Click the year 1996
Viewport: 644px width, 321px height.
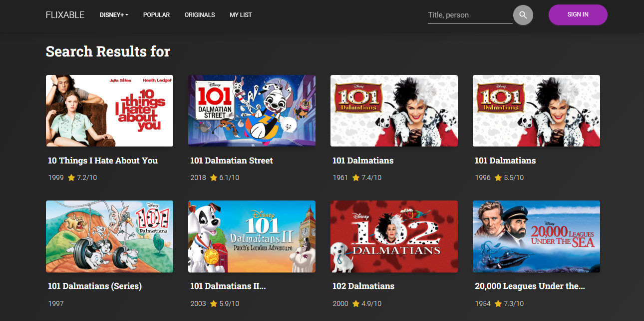[x=483, y=177]
